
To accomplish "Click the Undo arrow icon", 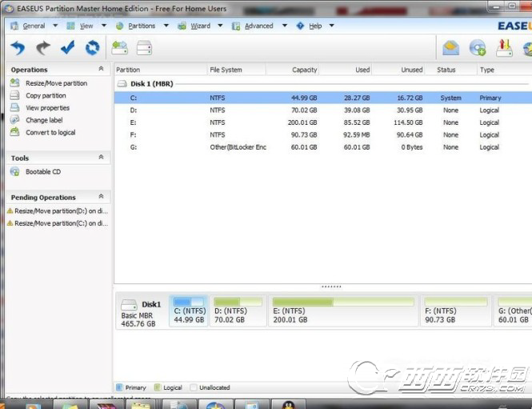I will click(18, 48).
